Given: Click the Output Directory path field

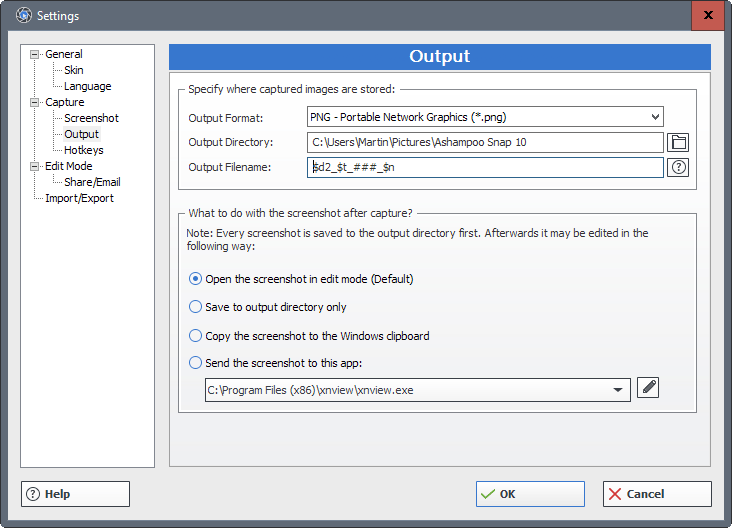Looking at the screenshot, I should pyautogui.click(x=485, y=142).
